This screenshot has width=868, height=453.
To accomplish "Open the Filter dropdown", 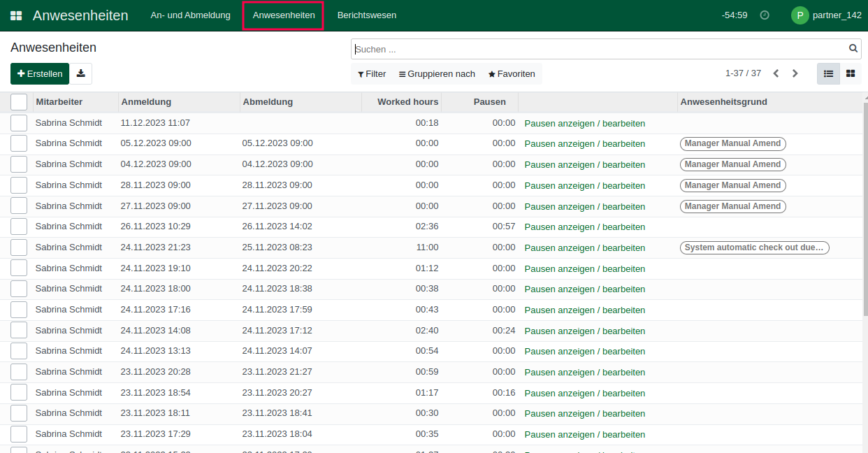I will 371,74.
